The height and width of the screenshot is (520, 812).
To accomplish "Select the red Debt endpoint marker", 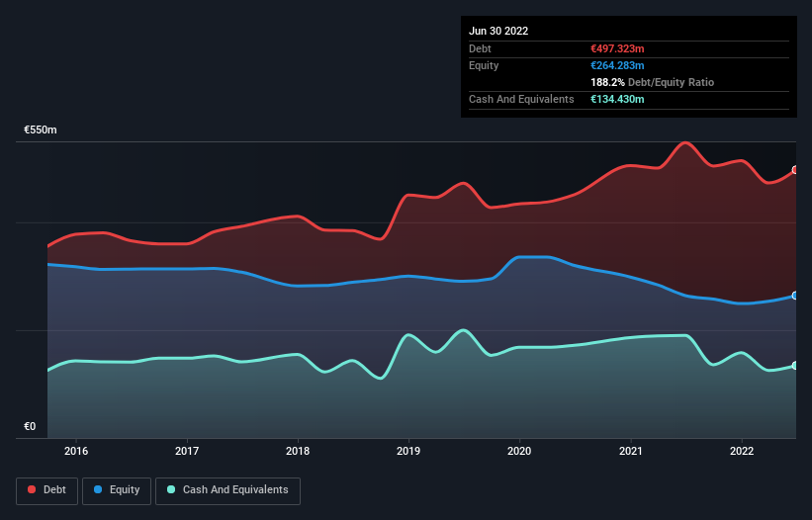I will click(795, 170).
